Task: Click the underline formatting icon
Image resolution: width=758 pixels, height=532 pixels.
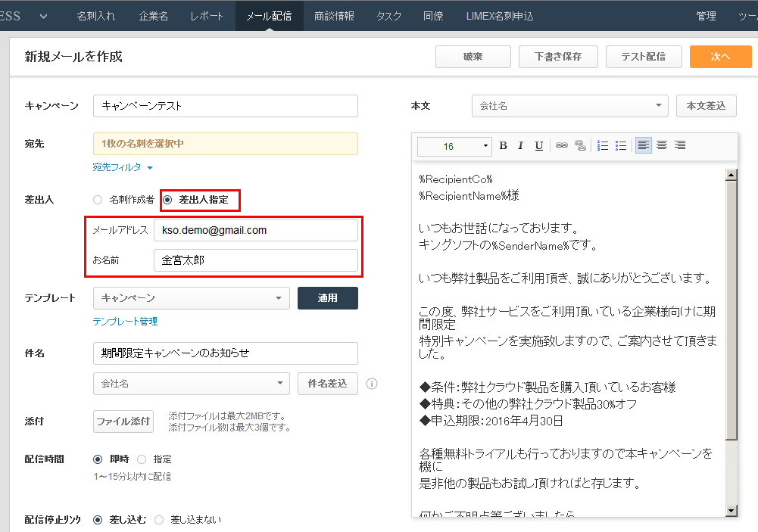Action: pyautogui.click(x=538, y=146)
